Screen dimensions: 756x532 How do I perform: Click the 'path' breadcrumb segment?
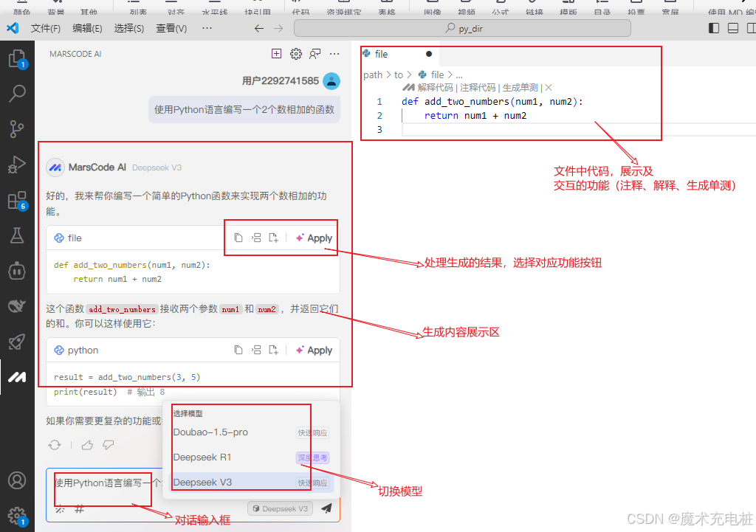coord(373,75)
